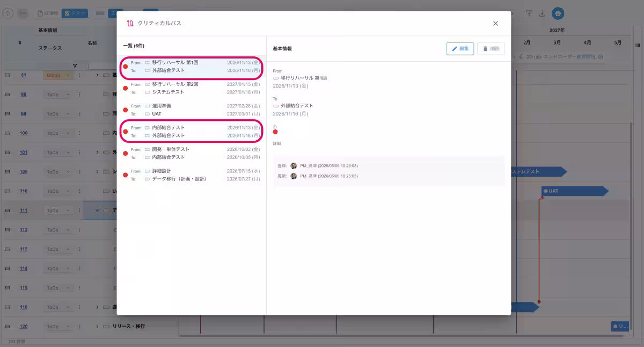Click the システムテスト bar in Gantt chart
The image size is (644, 347).
[x=538, y=172]
